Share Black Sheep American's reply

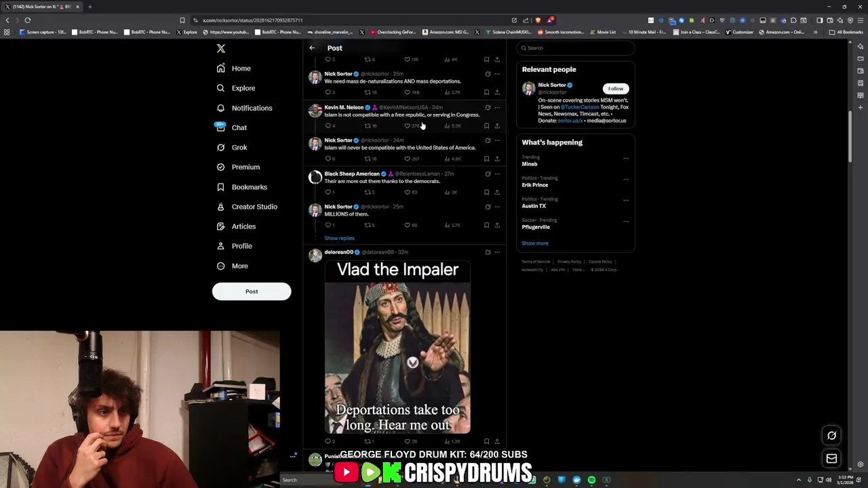click(497, 192)
